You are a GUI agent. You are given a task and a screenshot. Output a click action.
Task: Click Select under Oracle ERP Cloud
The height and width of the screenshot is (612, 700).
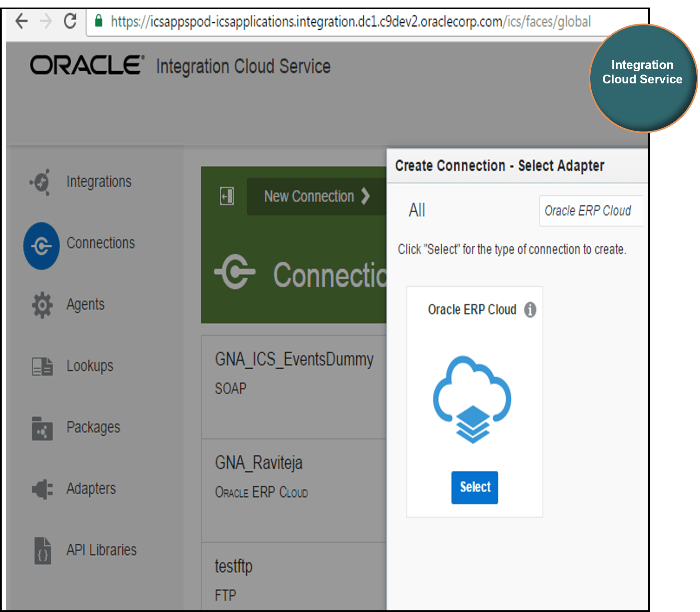(474, 487)
